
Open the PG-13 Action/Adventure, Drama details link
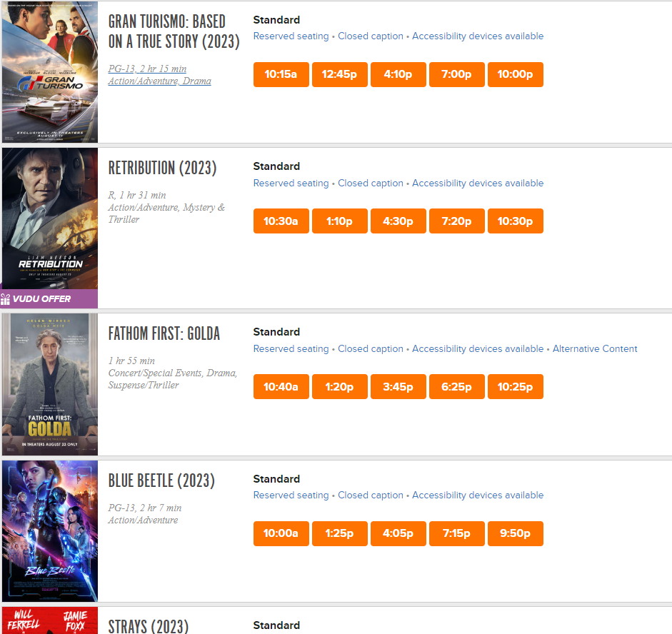point(159,75)
